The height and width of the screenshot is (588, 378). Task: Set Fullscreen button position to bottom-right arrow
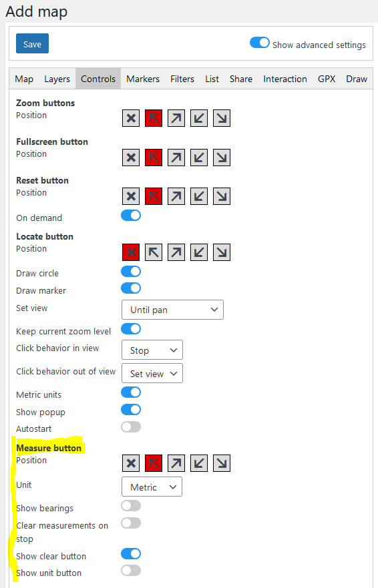pos(222,158)
